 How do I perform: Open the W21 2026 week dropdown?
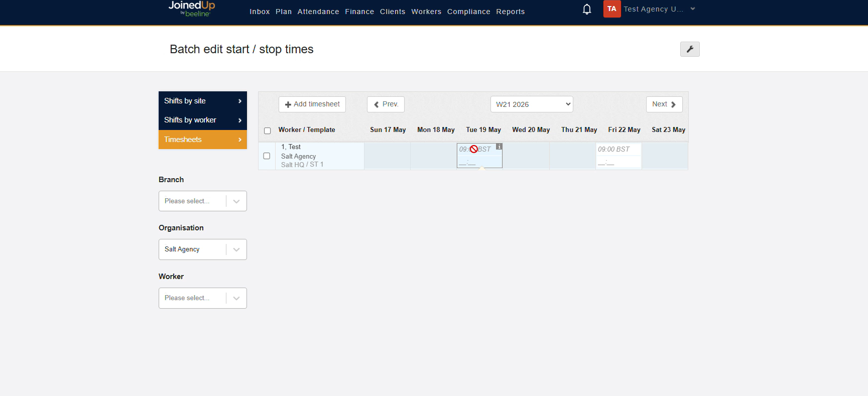(x=532, y=104)
